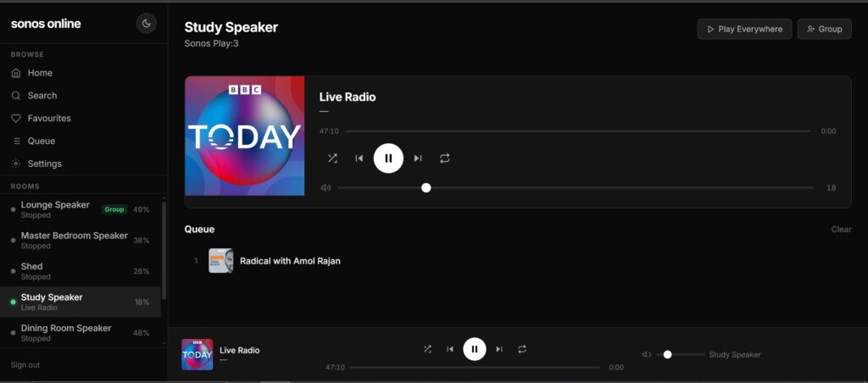Pause playback in the main player
The image size is (868, 383).
[388, 158]
